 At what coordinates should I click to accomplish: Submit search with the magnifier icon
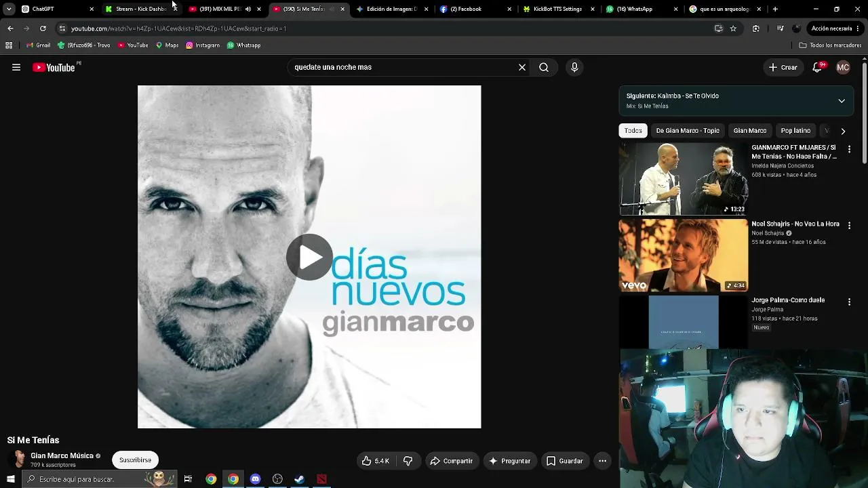click(x=544, y=67)
